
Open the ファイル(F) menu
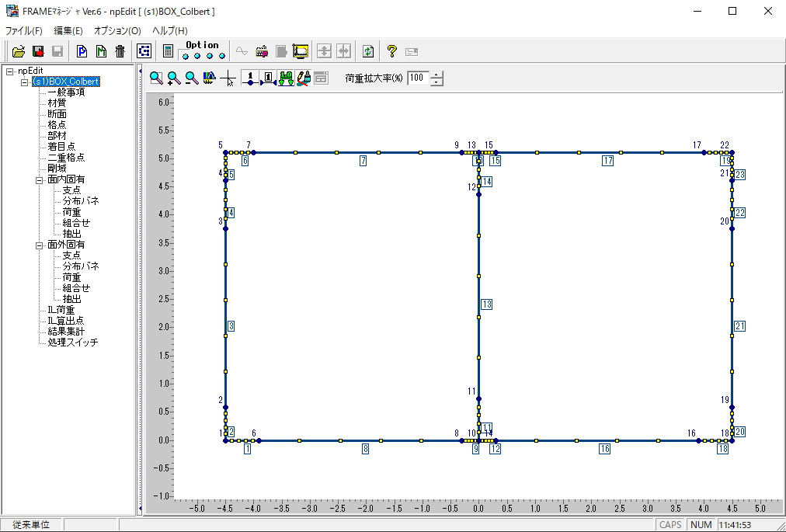point(23,30)
